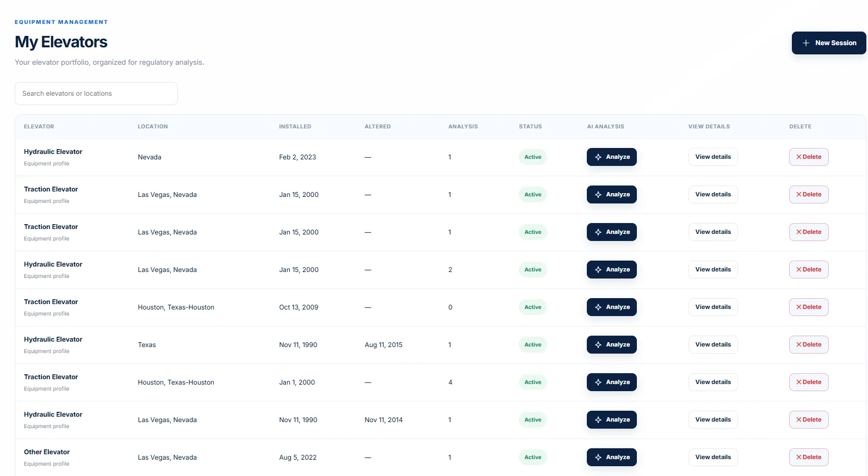Click the install date Aug 5, 2022

(298, 458)
